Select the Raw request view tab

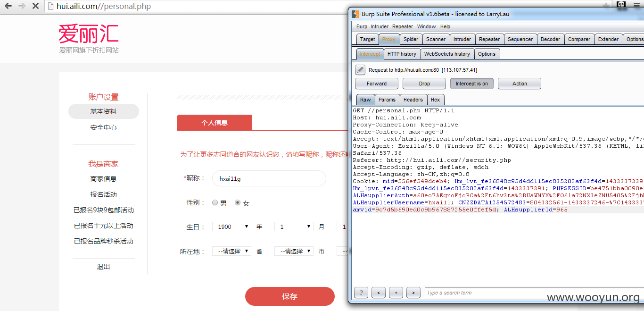tap(365, 100)
